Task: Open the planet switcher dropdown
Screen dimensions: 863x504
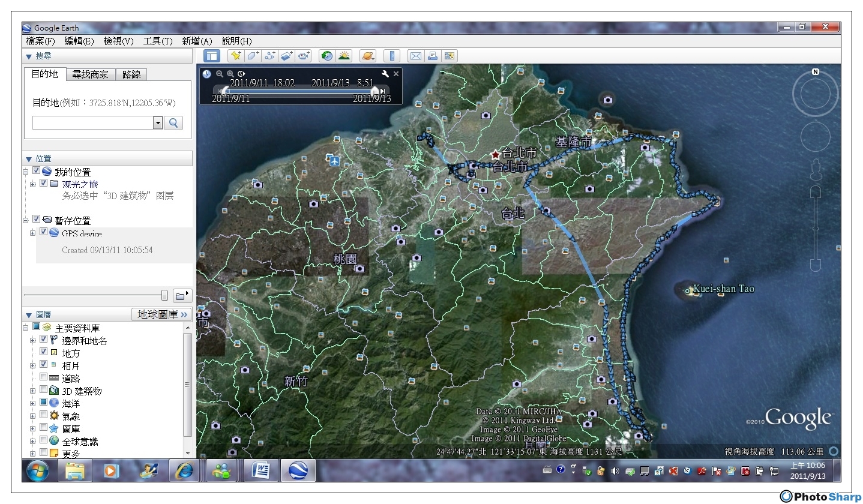Action: tap(368, 56)
